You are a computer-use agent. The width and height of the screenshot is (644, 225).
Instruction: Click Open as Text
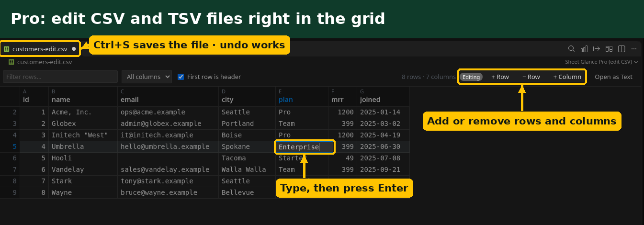coord(613,77)
